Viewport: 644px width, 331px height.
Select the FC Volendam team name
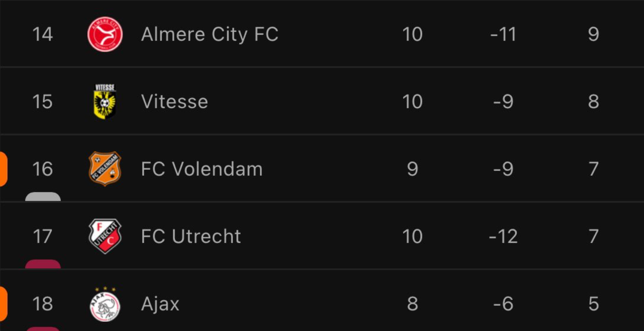pyautogui.click(x=202, y=169)
